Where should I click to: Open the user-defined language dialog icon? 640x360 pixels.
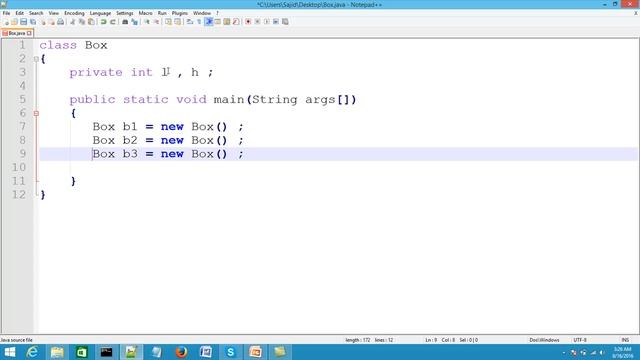(218, 22)
